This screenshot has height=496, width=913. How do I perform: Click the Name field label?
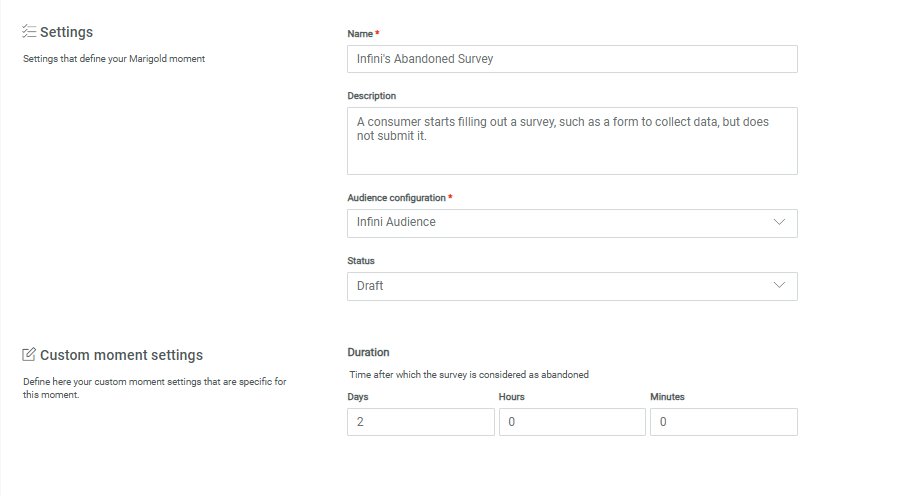tap(359, 34)
